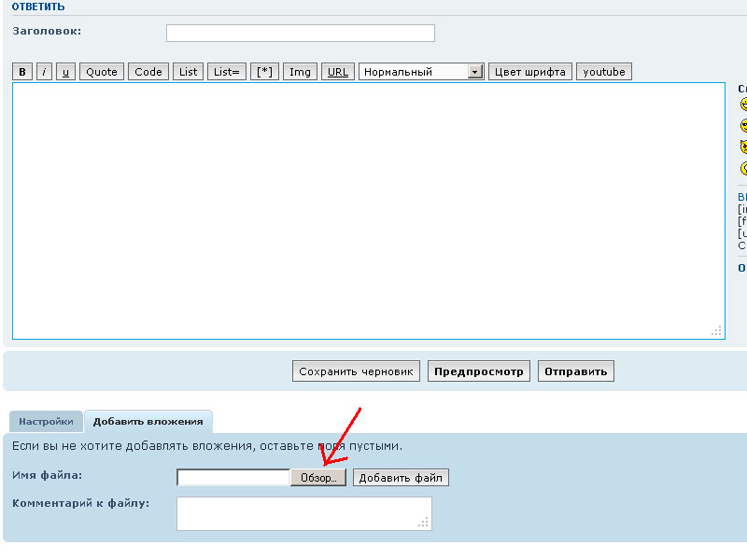Screen dimensions: 747x560
Task: Open the font size dropdown "Нормальный"
Action: (x=421, y=72)
